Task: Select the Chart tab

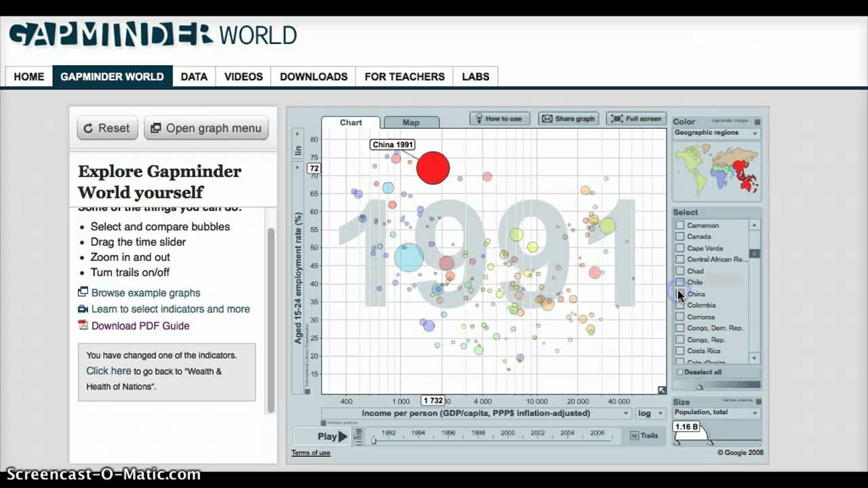Action: (x=351, y=123)
